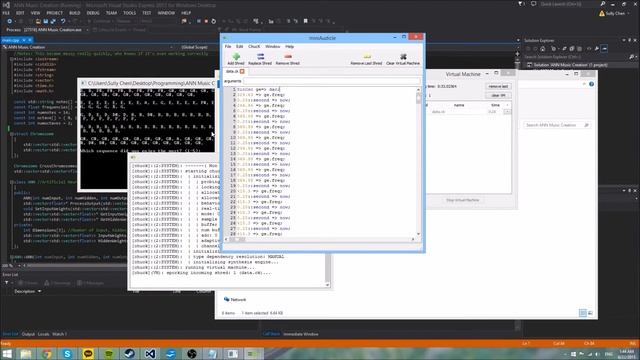
Task: Click Save icon in Visual Studio toolbar
Action: 46,21
